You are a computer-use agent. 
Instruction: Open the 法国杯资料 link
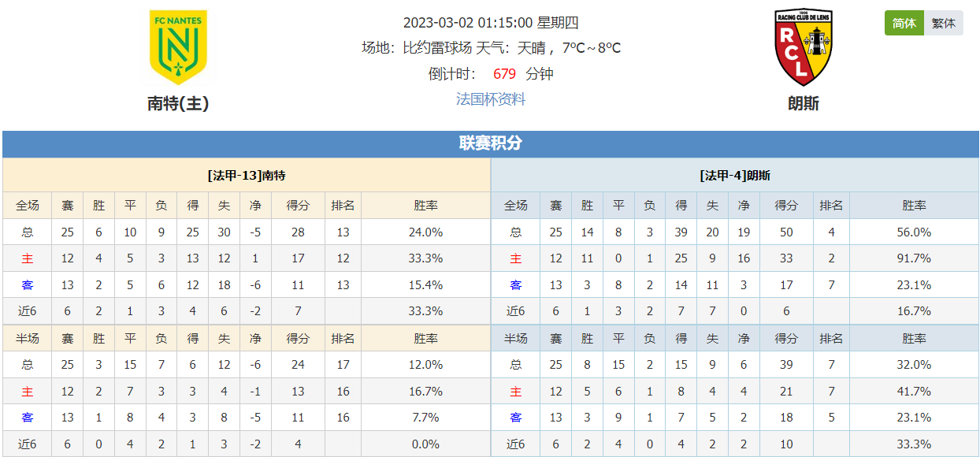(491, 99)
